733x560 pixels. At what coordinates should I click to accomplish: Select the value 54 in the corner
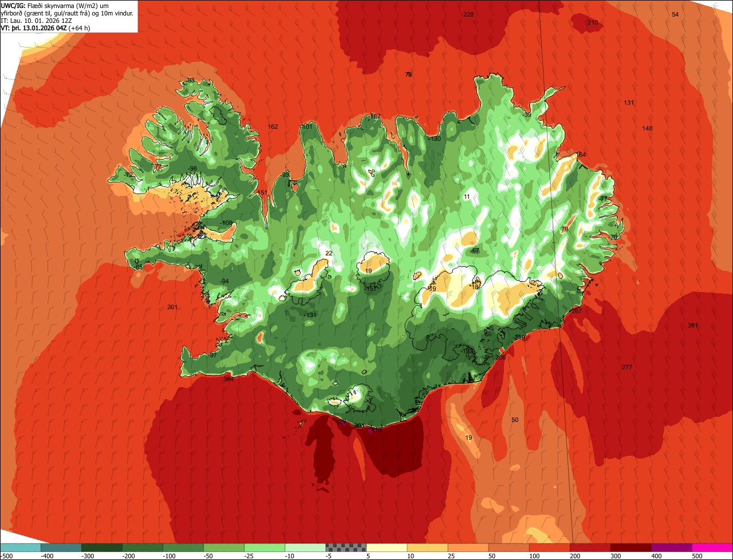click(675, 14)
